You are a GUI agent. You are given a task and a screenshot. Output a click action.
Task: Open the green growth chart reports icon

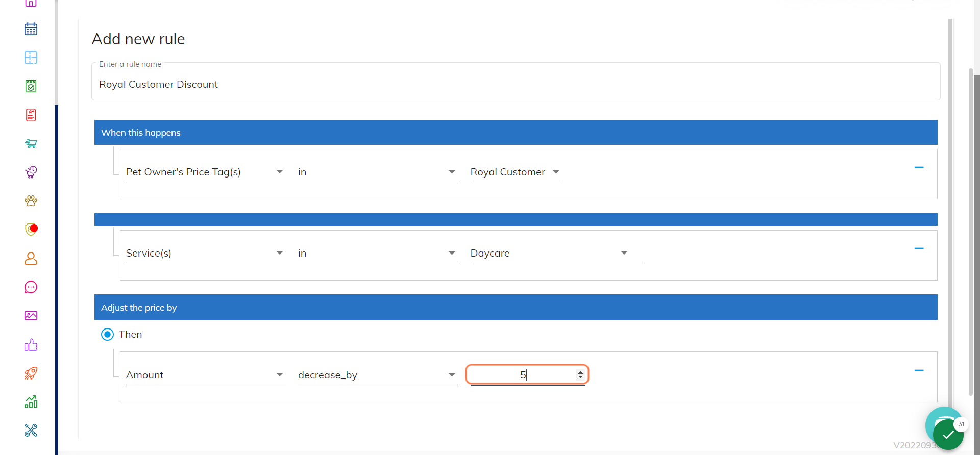pyautogui.click(x=31, y=402)
